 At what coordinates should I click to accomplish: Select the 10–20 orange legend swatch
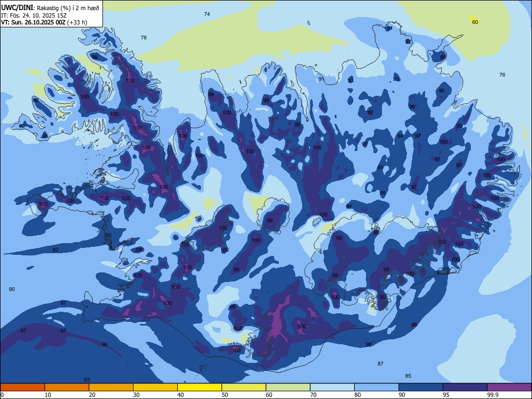click(67, 387)
